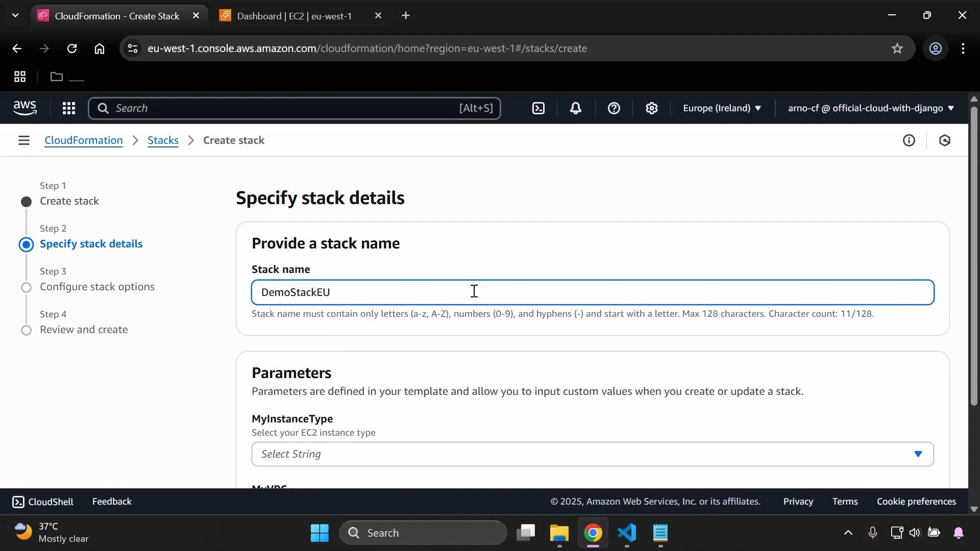The image size is (980, 551).
Task: Open Visual Studio Code from the taskbar
Action: tap(627, 534)
